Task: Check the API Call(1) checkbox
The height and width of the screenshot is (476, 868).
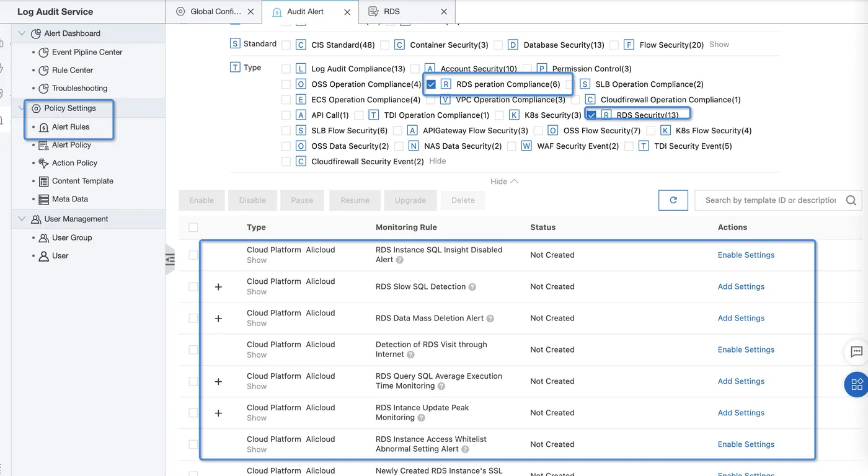Action: [286, 115]
